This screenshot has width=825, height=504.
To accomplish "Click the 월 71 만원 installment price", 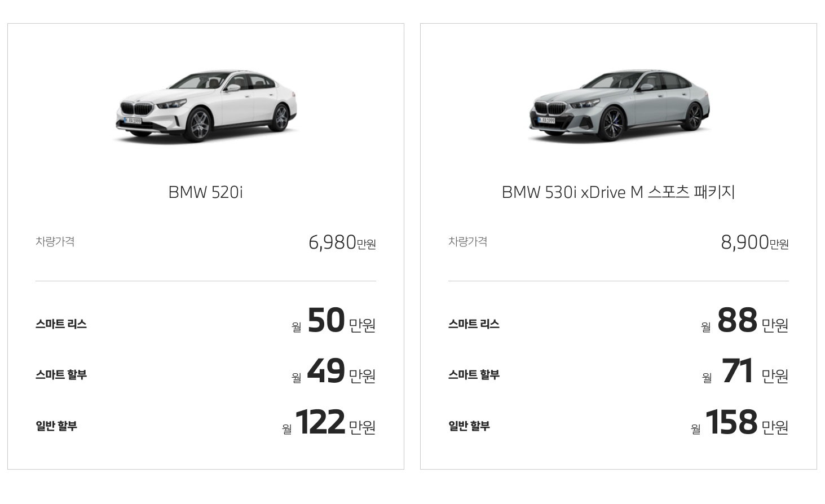I will click(745, 372).
